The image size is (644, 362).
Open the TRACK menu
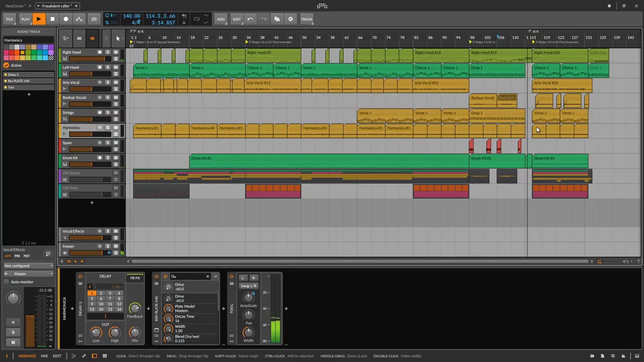306,19
